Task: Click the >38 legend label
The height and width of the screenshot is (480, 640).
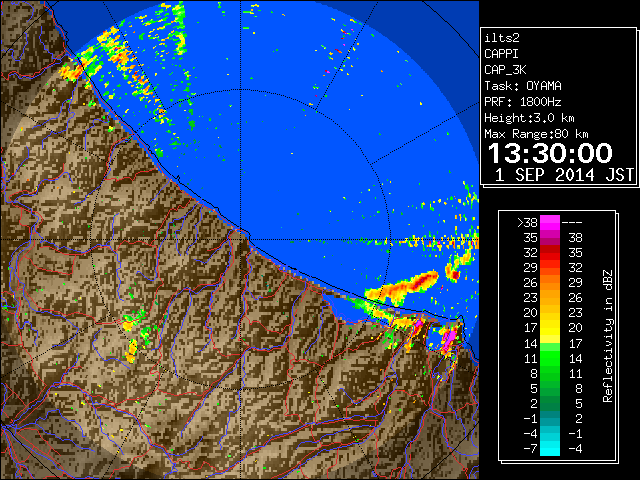Action: 527,223
